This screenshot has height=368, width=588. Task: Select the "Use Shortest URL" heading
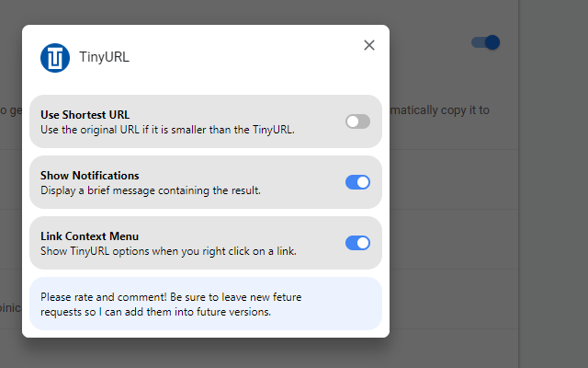85,114
